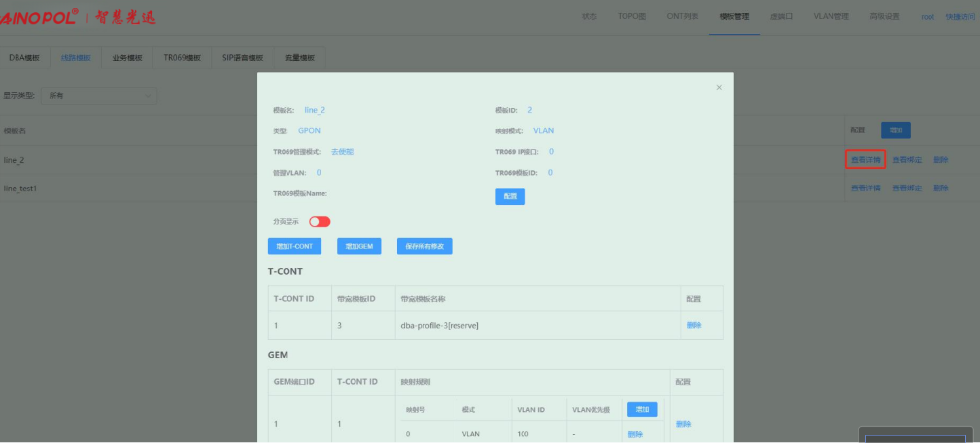The width and height of the screenshot is (980, 443).
Task: Open the TR069模板 tab
Action: [x=182, y=58]
